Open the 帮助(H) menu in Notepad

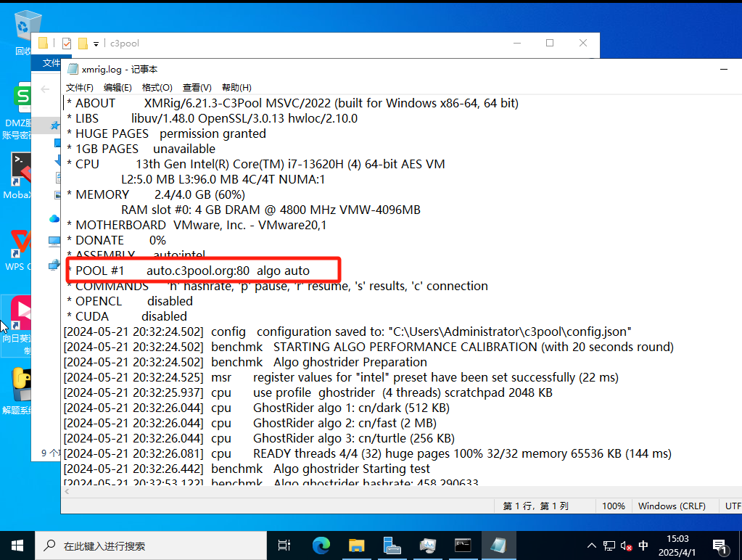coord(236,88)
